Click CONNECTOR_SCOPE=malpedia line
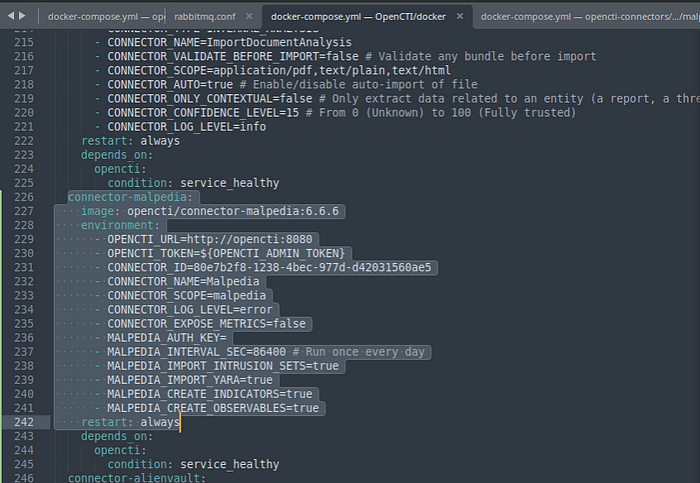 [187, 296]
